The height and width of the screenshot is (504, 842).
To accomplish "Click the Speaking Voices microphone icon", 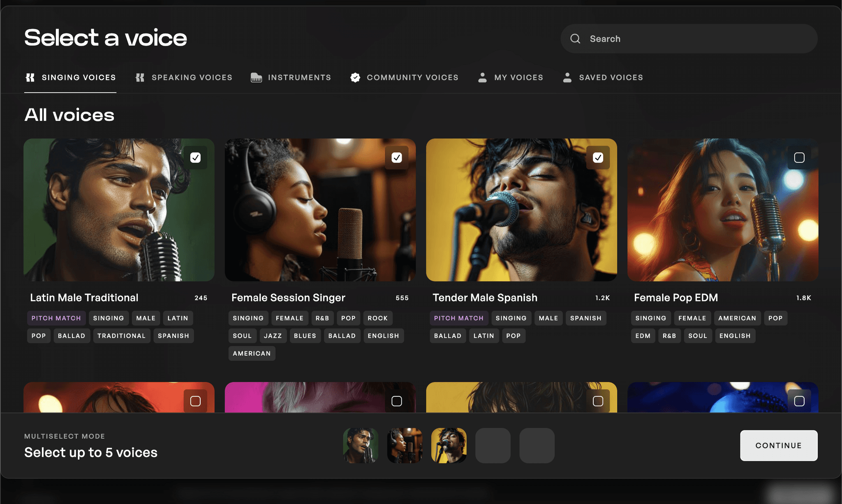I will click(140, 77).
